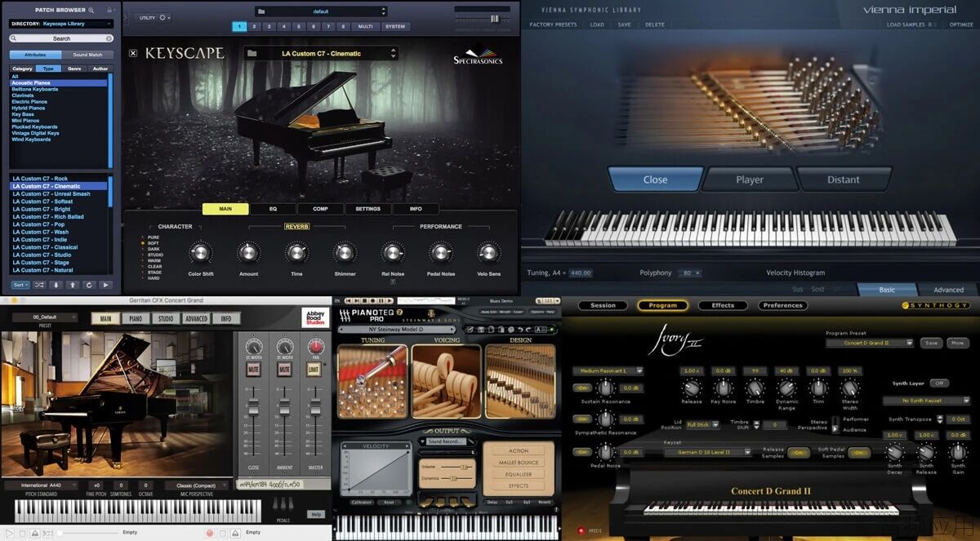The height and width of the screenshot is (541, 980).
Task: Click the Synthogy logo in Ivory II
Action: coord(938,305)
